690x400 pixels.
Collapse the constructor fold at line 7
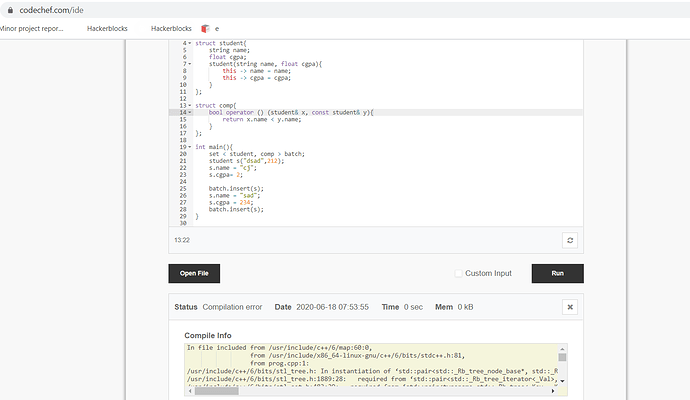tap(190, 64)
